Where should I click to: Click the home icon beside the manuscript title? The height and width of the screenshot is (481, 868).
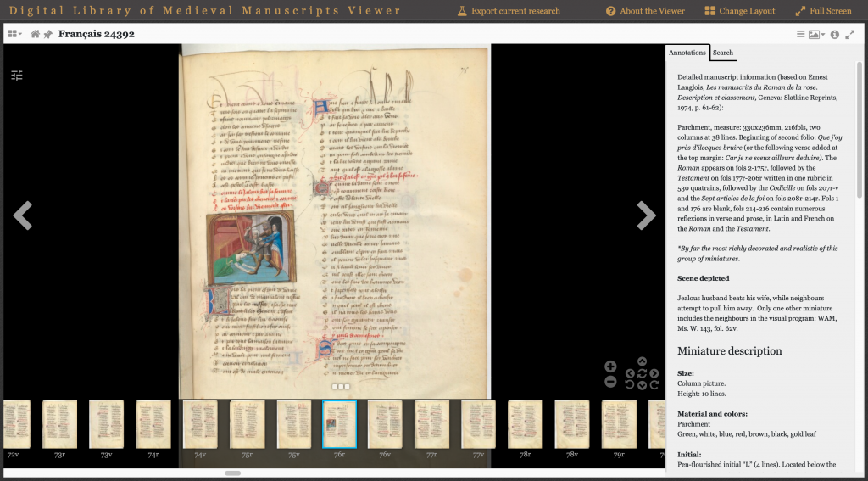[x=36, y=34]
